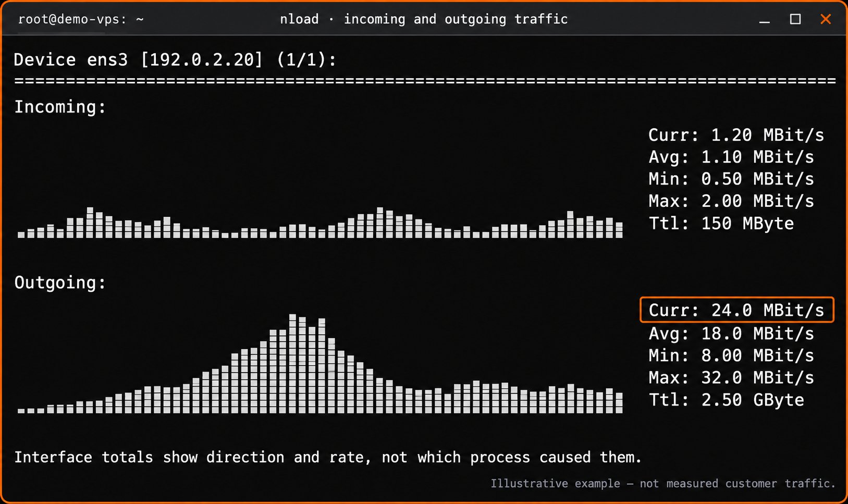The image size is (848, 504).
Task: Select outgoing 'Min: 8.00 MBit/s' value
Action: (731, 355)
